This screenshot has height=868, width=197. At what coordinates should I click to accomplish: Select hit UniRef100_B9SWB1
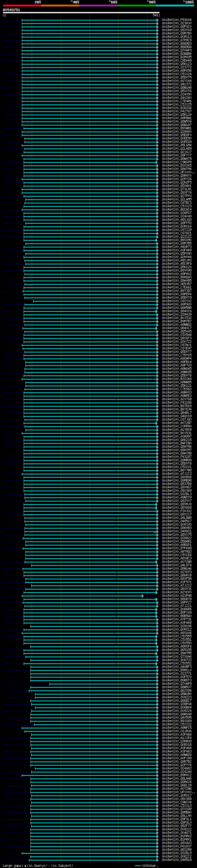coord(177,128)
